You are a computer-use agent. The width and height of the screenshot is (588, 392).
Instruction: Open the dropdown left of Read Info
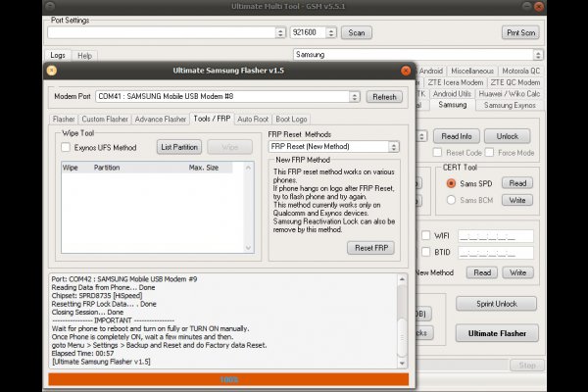click(421, 136)
